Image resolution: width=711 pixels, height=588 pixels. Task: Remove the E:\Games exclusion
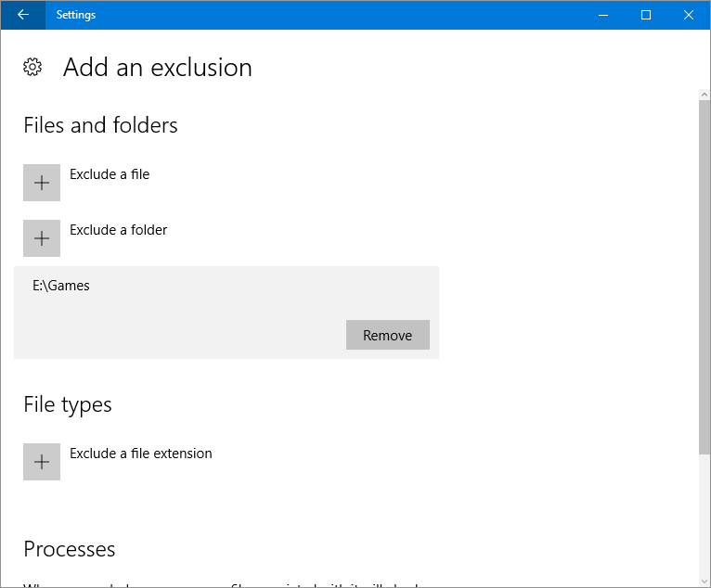[388, 335]
